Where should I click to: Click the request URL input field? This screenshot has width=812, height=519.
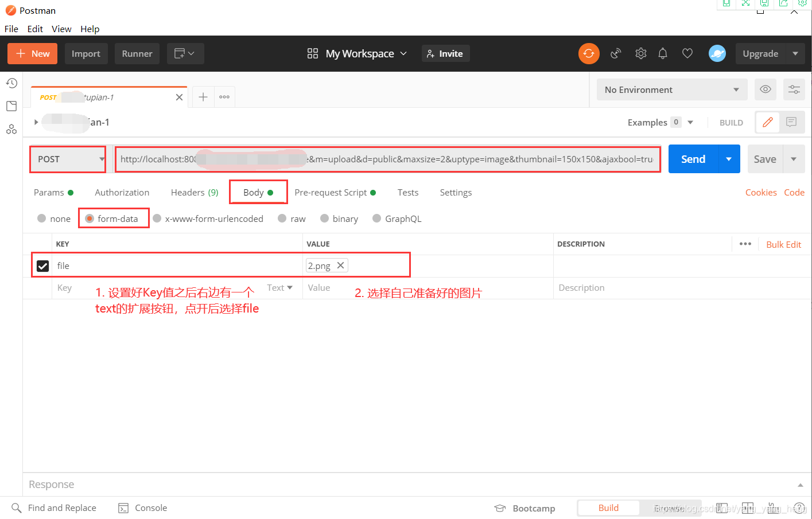387,159
